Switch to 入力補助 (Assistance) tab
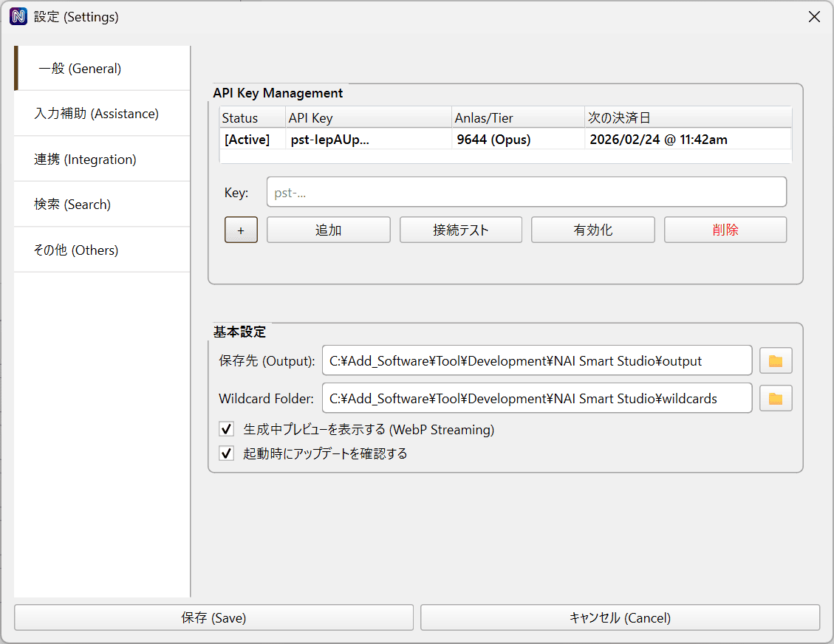The height and width of the screenshot is (644, 834). pyautogui.click(x=102, y=114)
